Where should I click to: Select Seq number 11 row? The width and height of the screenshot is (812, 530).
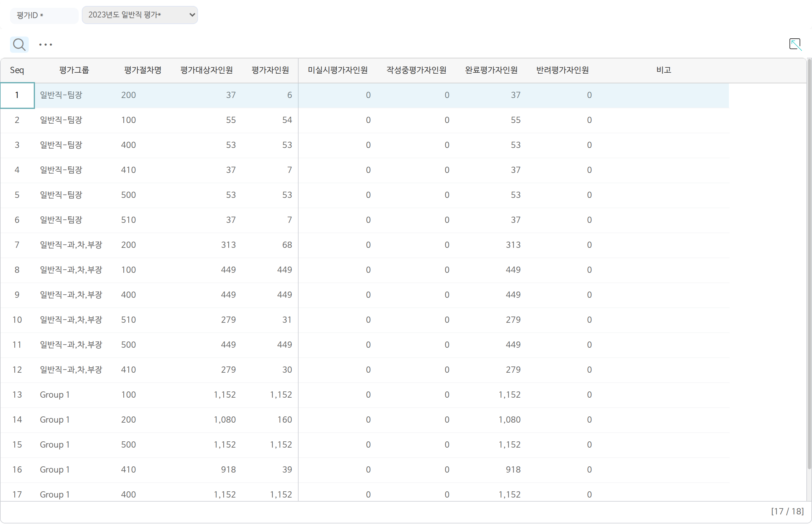pos(17,345)
